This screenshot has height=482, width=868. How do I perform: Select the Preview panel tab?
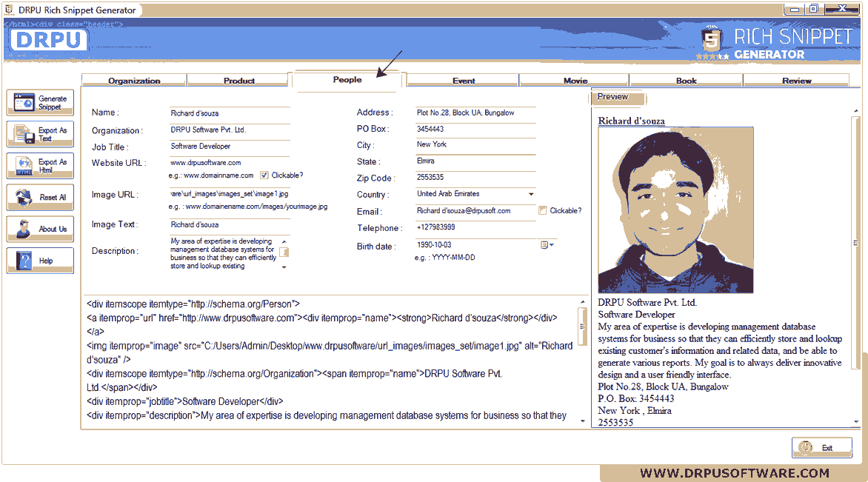612,97
